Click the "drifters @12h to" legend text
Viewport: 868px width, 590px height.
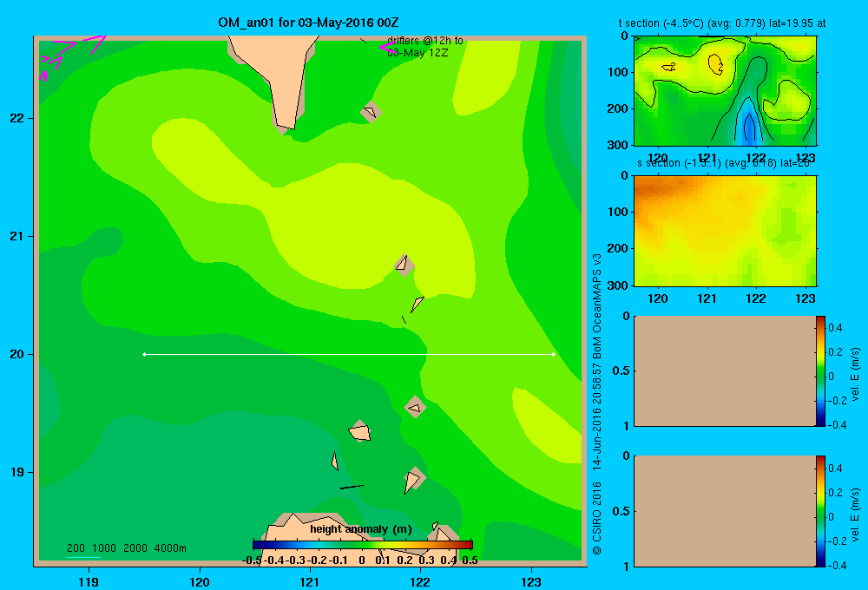pos(425,41)
